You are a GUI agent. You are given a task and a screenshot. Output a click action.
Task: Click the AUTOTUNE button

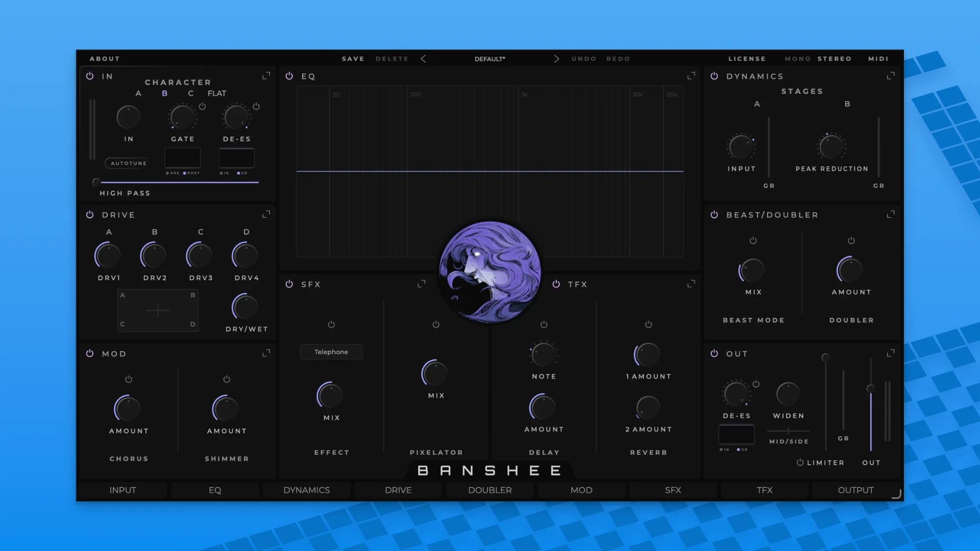pyautogui.click(x=128, y=163)
